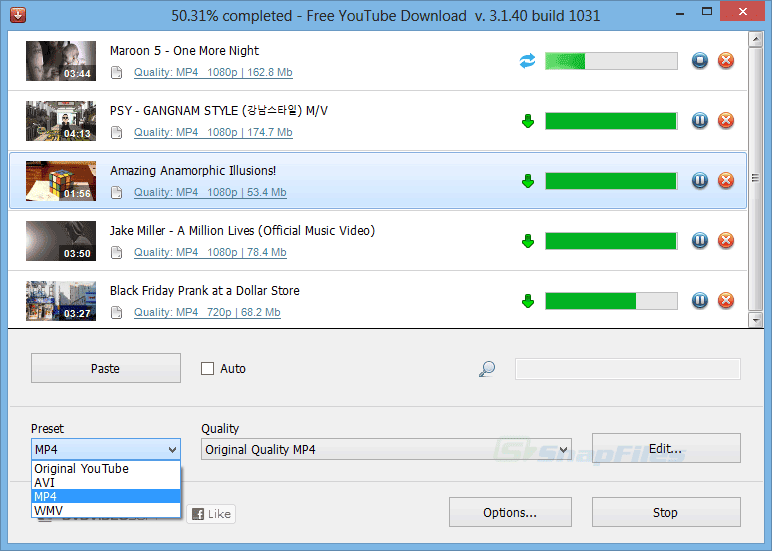Click the Facebook Like button

211,514
